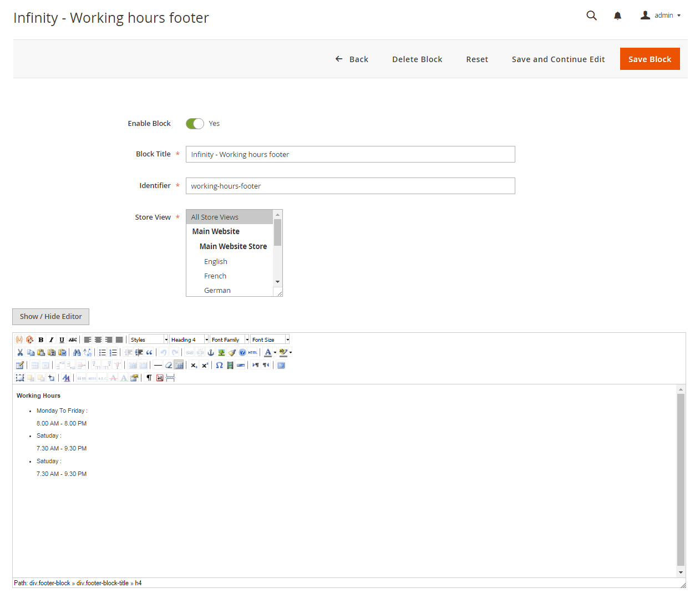The image size is (700, 593).
Task: Clean up messy code with broom icon
Action: click(x=232, y=352)
